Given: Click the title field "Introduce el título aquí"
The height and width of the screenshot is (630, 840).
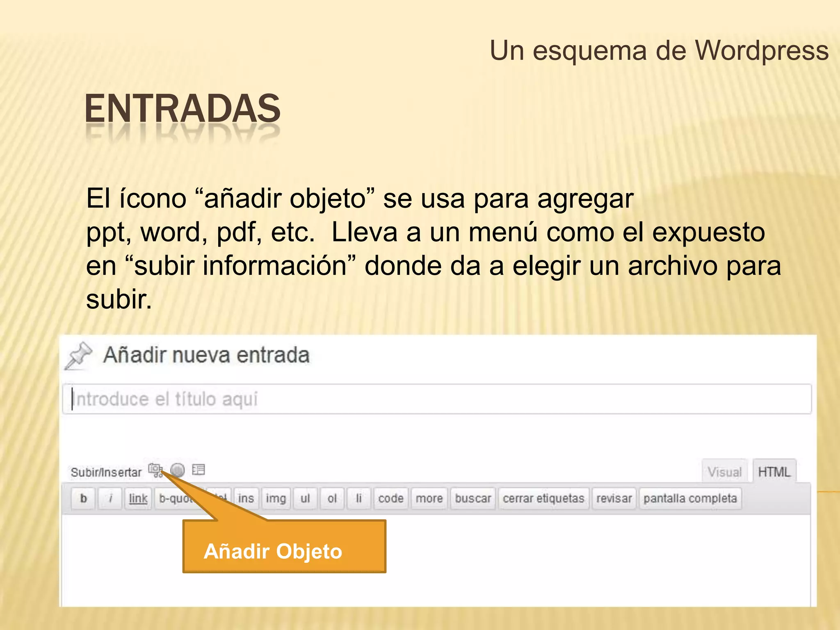Looking at the screenshot, I should pos(437,399).
